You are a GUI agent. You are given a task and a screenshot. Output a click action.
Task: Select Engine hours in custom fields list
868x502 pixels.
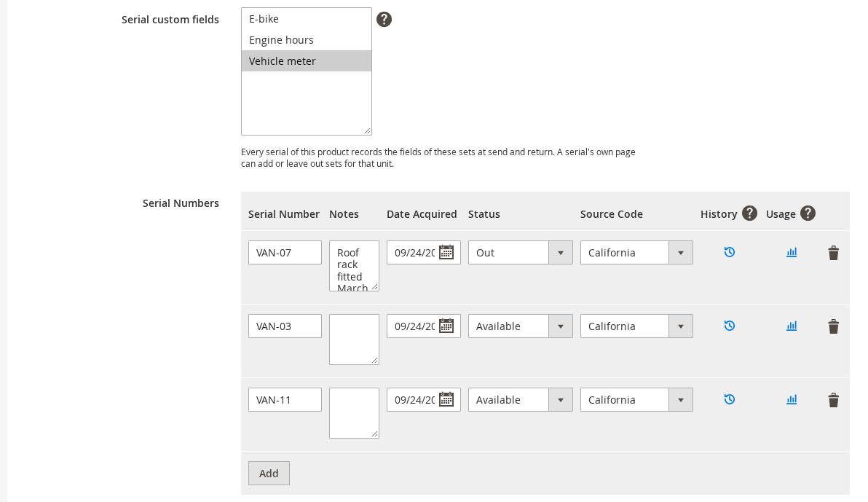point(306,40)
